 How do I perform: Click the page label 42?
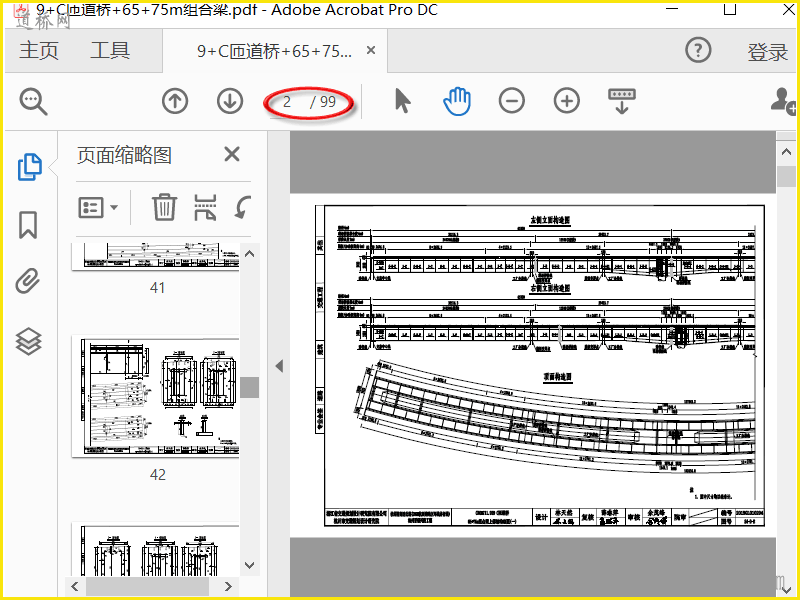click(158, 475)
